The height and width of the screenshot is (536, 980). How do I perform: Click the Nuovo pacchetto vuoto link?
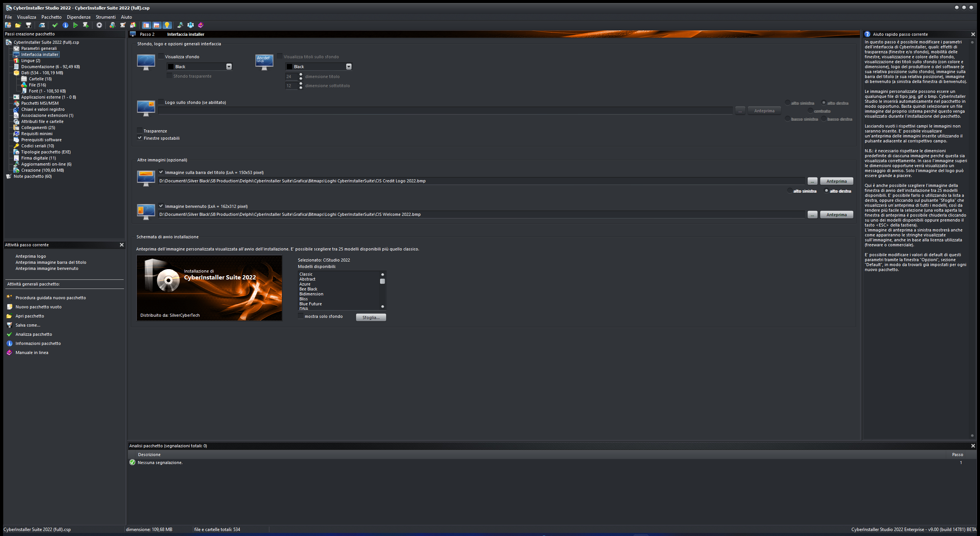38,307
